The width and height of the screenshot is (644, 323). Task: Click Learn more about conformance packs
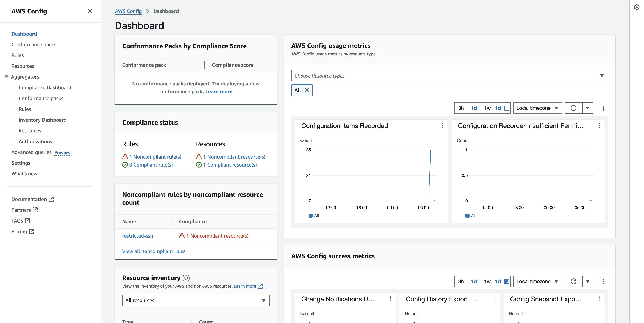219,92
